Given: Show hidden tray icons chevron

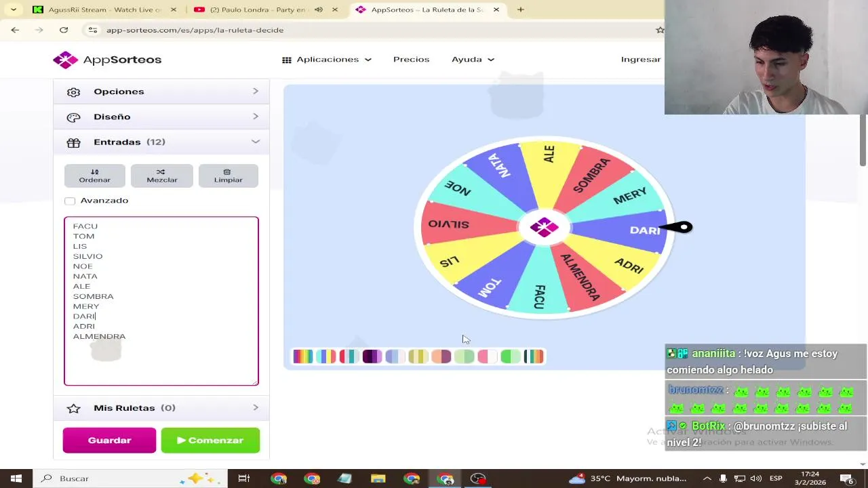Looking at the screenshot, I should pyautogui.click(x=707, y=479).
